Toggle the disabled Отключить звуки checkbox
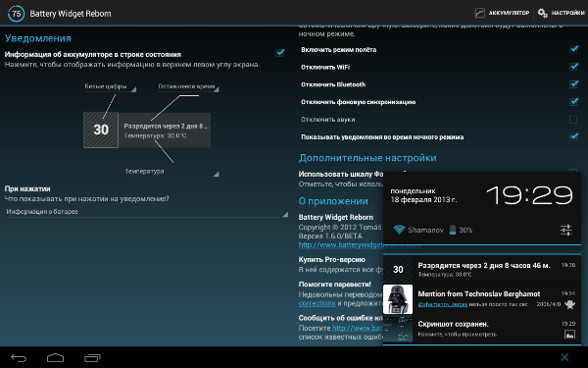Screen dimensions: 588x368 [x=573, y=120]
